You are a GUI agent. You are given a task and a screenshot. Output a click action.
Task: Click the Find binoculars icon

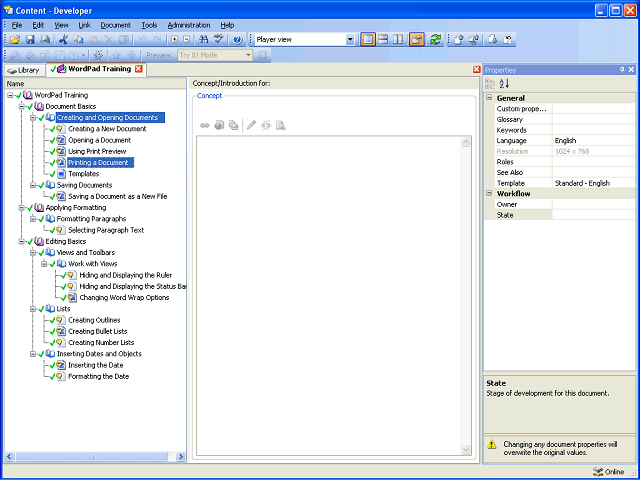203,40
